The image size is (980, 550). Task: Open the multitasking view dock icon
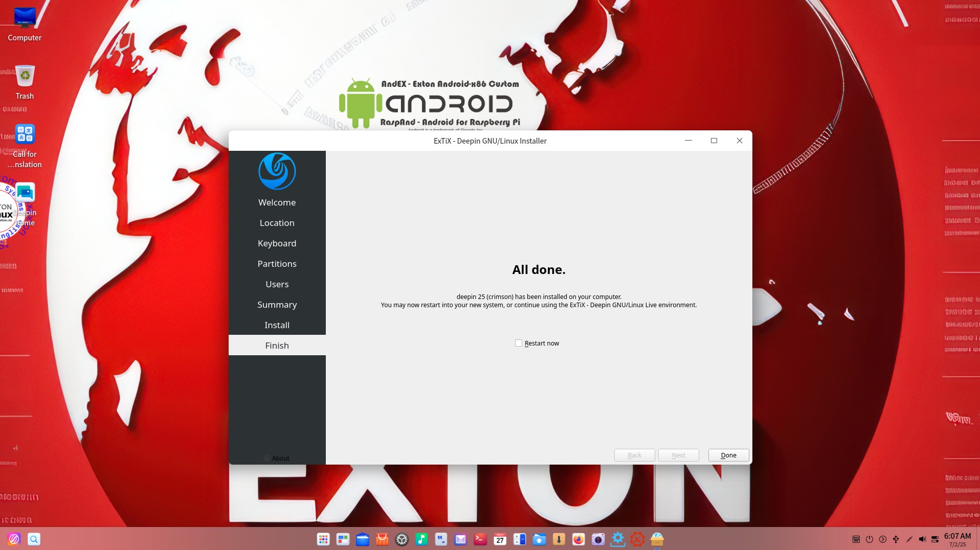[x=343, y=539]
